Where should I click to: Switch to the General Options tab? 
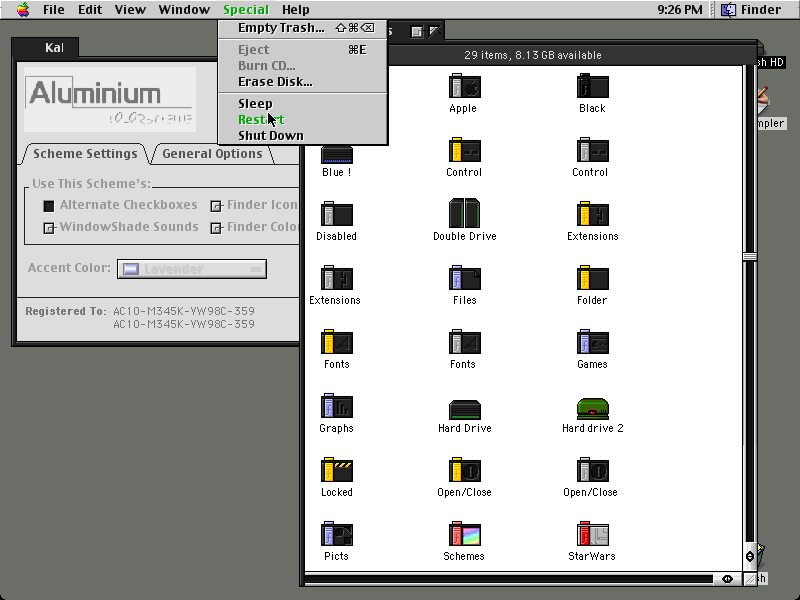click(x=212, y=154)
